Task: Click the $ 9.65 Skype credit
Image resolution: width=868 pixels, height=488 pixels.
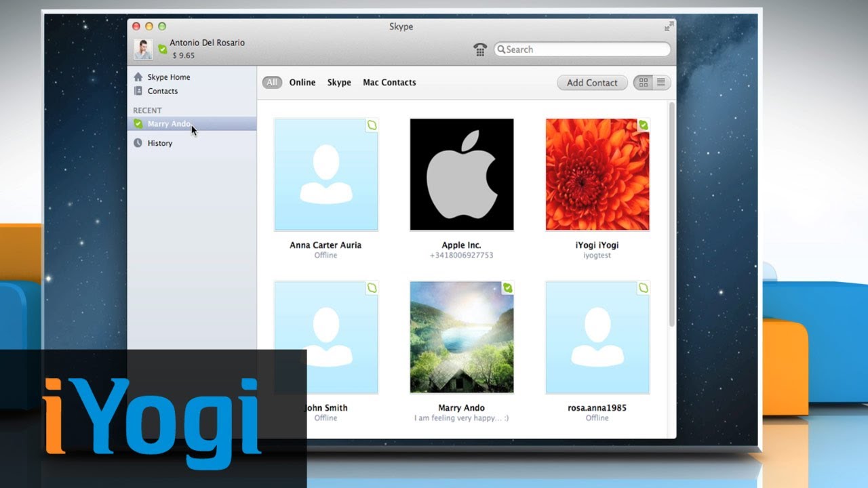Action: pyautogui.click(x=183, y=56)
